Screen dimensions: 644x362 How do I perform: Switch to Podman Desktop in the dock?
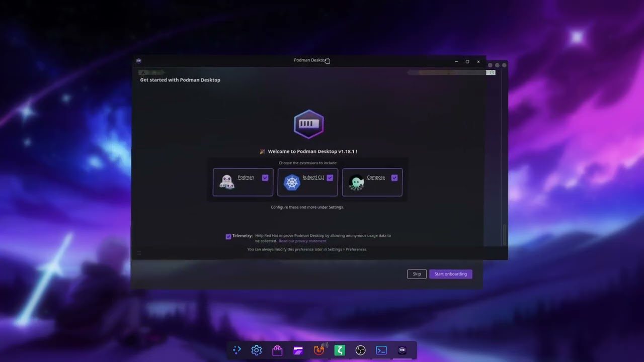coord(402,350)
